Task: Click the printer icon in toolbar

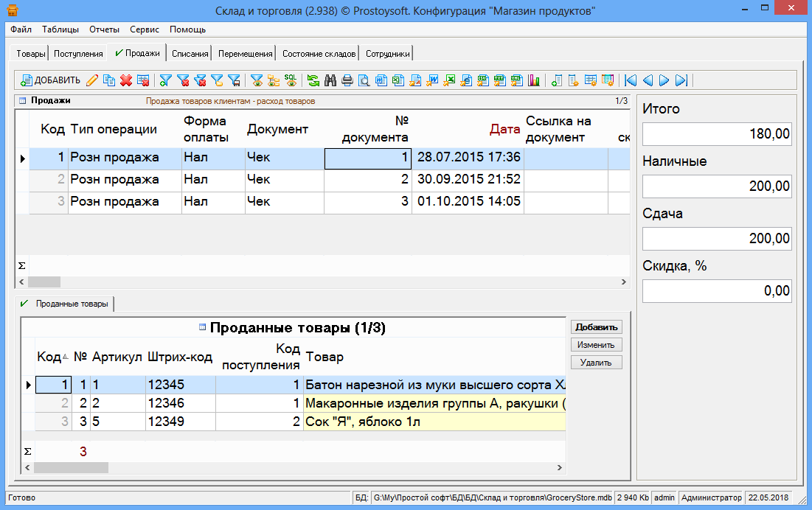Action: [347, 80]
